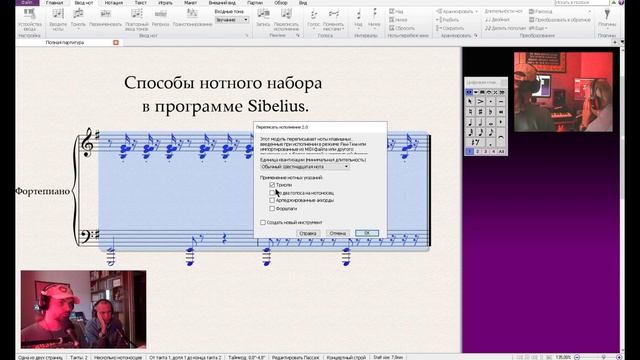
Task: Click the Find in ribbon search field
Action: [582, 2]
